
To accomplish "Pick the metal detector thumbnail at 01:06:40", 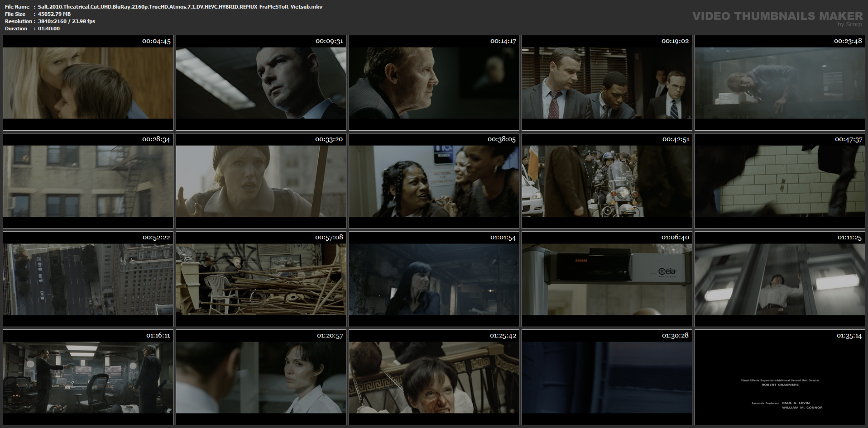I will click(x=607, y=279).
